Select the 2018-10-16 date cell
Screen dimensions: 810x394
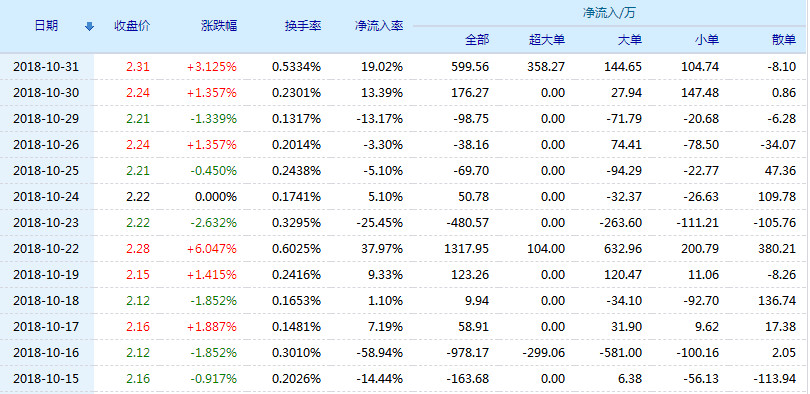coord(46,353)
